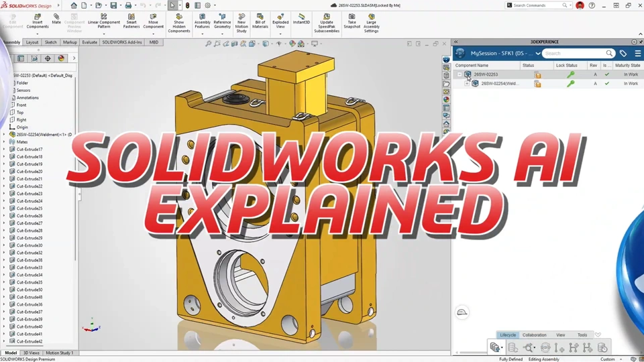Click the Save icon in title bar

click(113, 5)
